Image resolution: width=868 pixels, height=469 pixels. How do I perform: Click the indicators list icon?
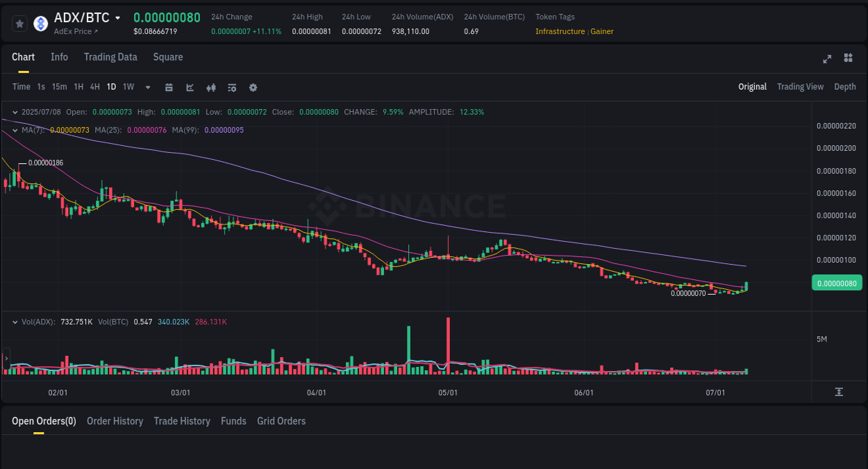[231, 87]
